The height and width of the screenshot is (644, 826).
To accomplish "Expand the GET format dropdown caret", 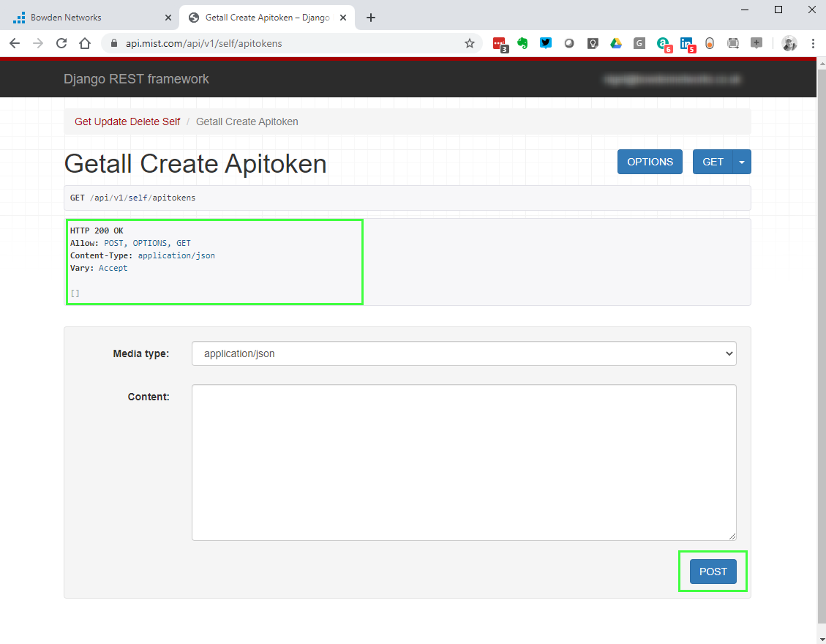I will (x=742, y=162).
